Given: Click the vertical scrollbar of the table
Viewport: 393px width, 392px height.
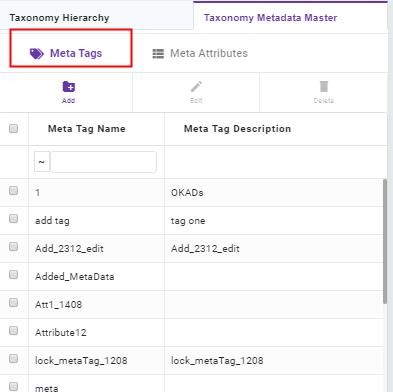Looking at the screenshot, I should pyautogui.click(x=385, y=241).
